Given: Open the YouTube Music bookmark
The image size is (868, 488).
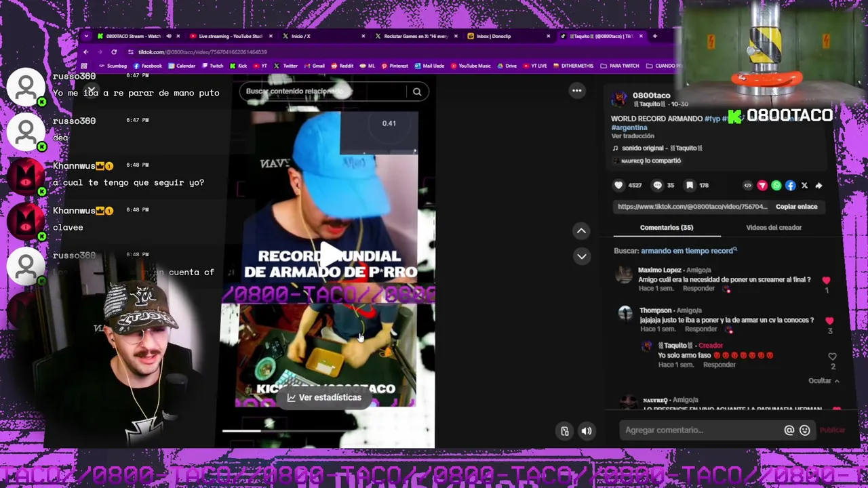Looking at the screenshot, I should tap(471, 66).
